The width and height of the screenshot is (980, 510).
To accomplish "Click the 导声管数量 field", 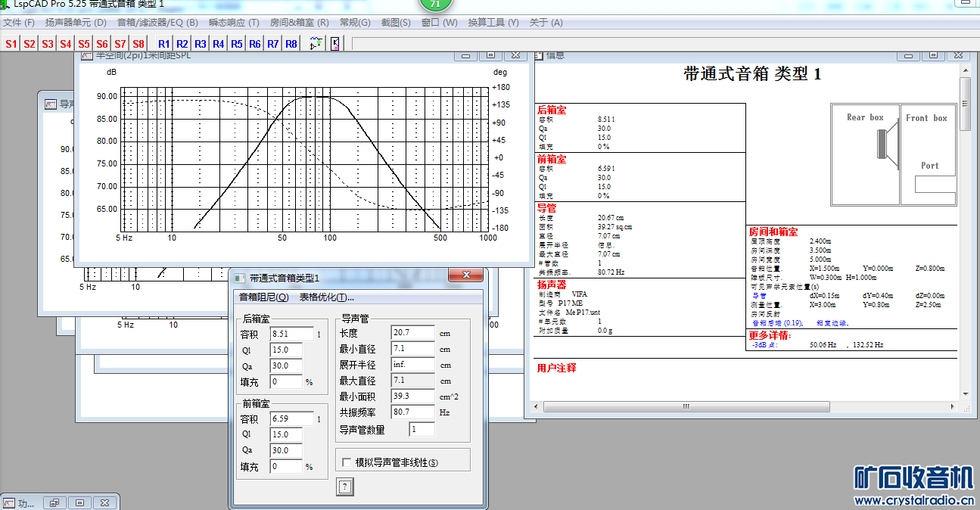I will [x=422, y=429].
